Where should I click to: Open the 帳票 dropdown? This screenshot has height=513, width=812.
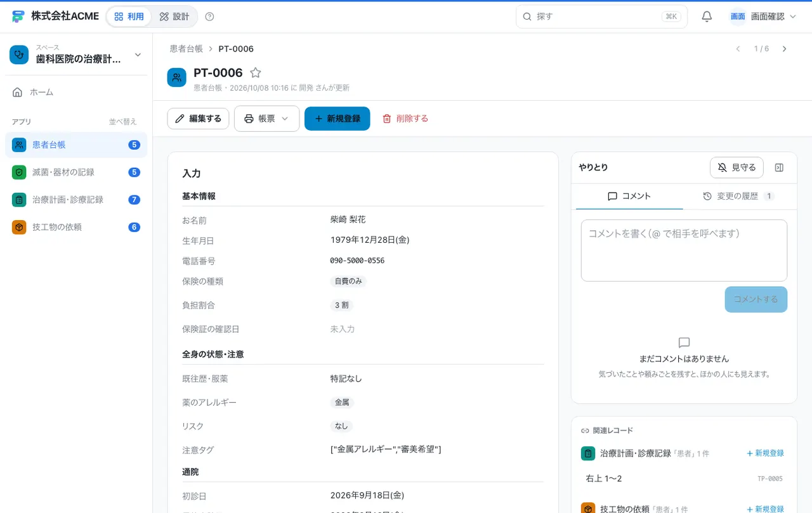266,119
